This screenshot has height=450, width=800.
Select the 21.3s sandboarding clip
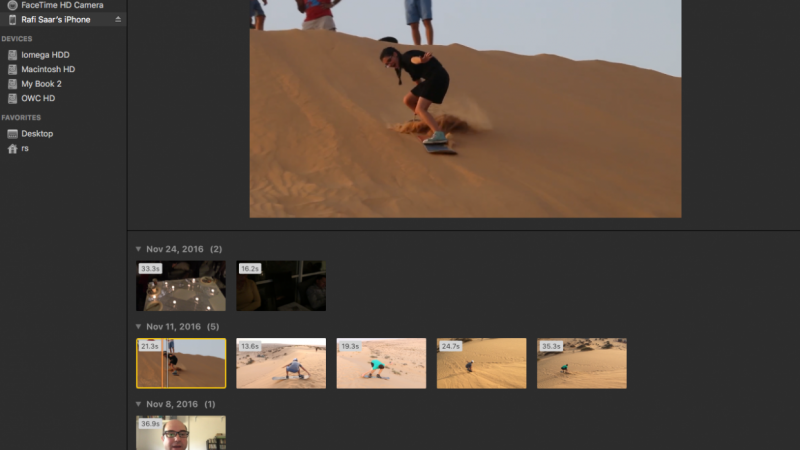181,363
